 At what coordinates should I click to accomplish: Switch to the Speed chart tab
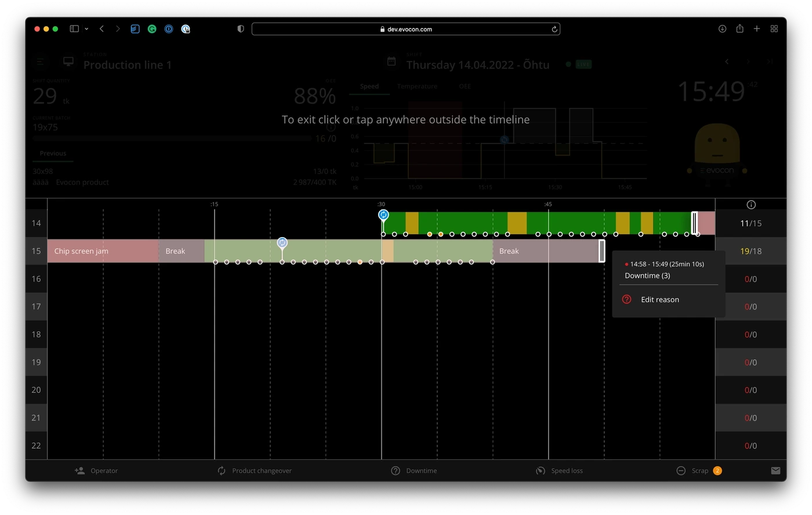[369, 86]
